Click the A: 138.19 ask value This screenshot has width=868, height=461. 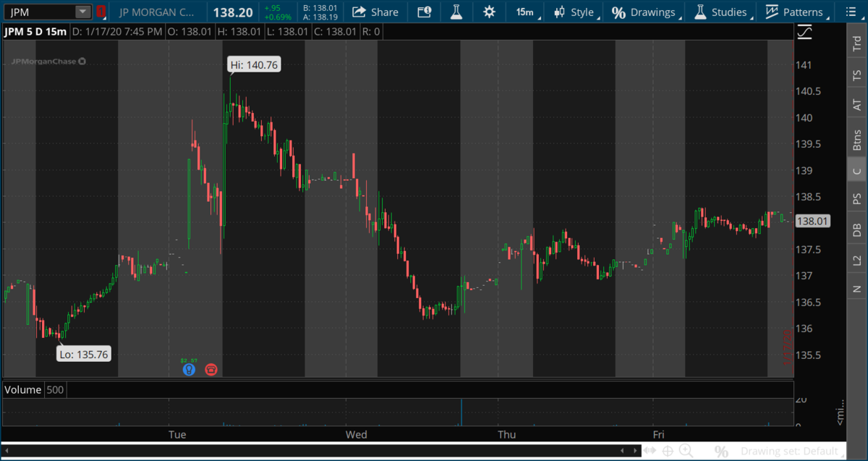tap(320, 16)
